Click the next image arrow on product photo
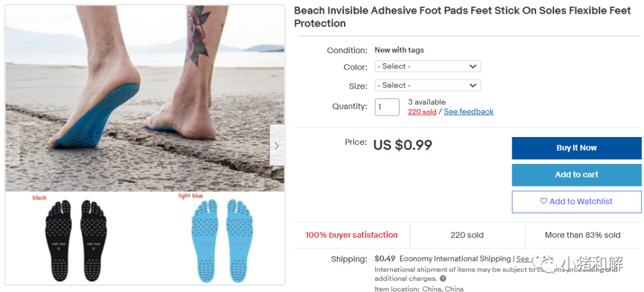This screenshot has height=292, width=644. (277, 145)
